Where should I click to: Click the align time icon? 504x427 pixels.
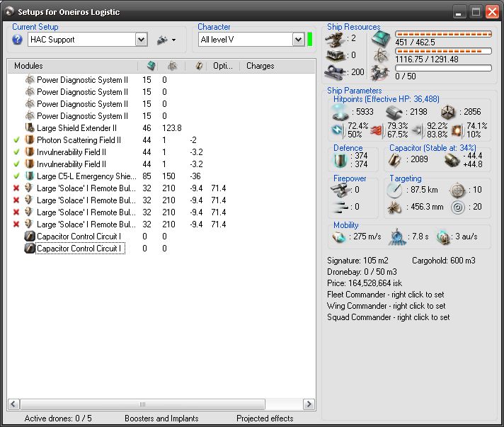pos(397,237)
